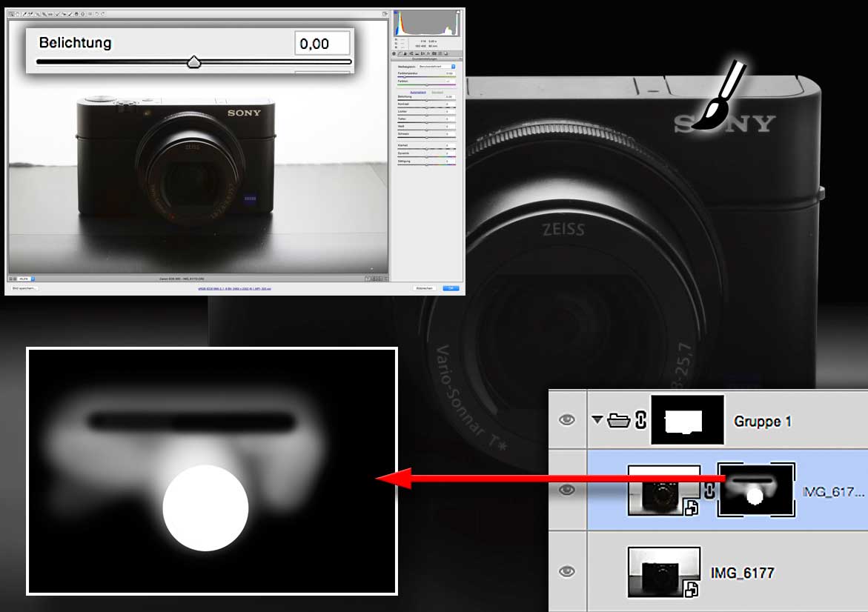Rotate image clockwise in Camera Raw toolbar
Screen dimensions: 868x612
point(104,14)
